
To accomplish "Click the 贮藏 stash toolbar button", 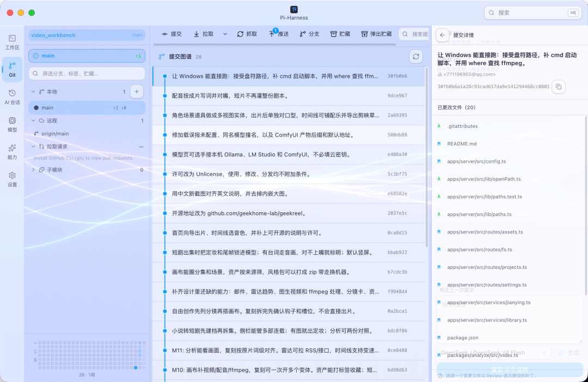I will [340, 34].
